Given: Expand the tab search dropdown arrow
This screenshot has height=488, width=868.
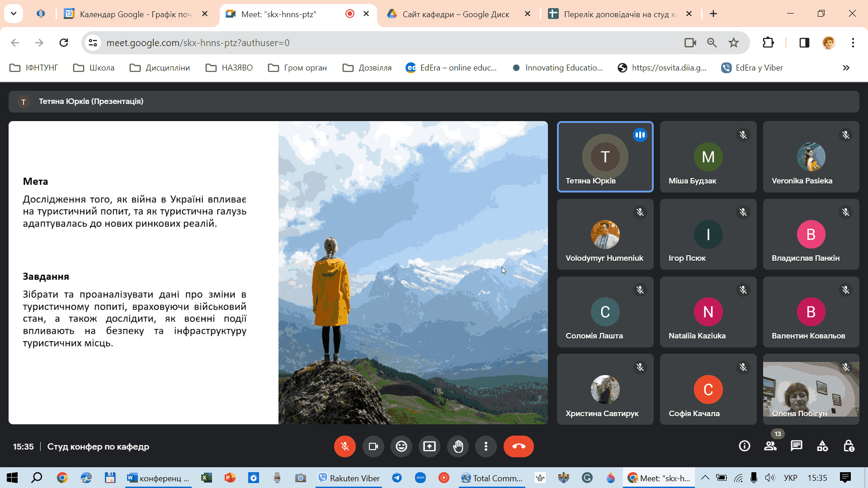Looking at the screenshot, I should coord(14,14).
